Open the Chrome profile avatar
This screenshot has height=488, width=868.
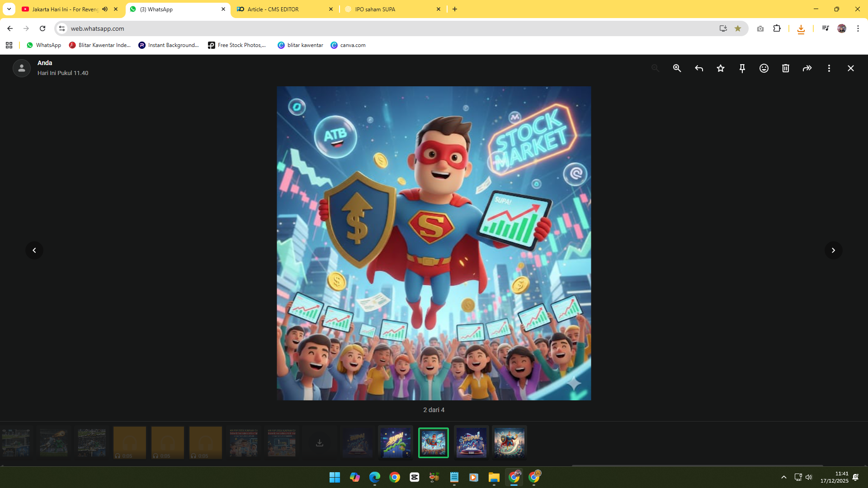tap(842, 28)
